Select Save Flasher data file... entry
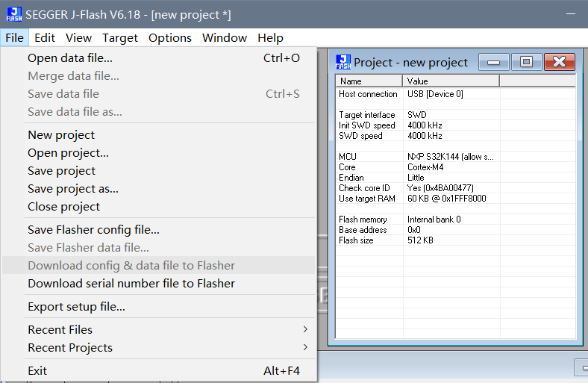This screenshot has width=588, height=383. coord(158,248)
